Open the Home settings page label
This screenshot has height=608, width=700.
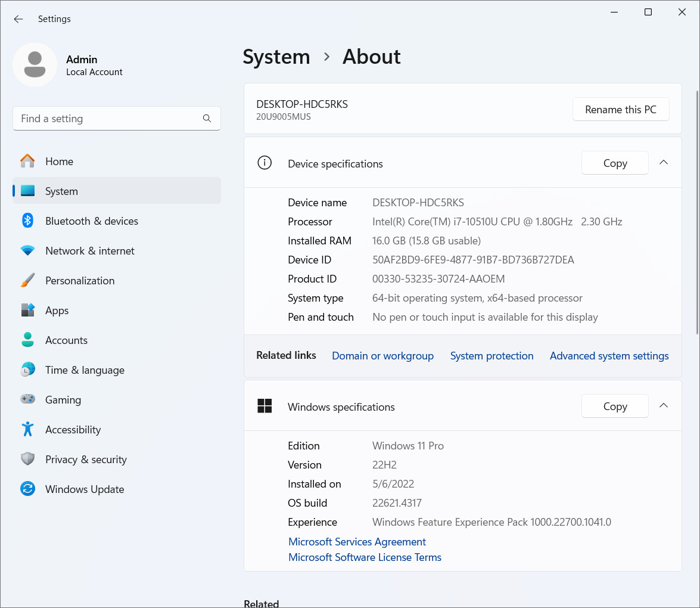click(x=60, y=162)
